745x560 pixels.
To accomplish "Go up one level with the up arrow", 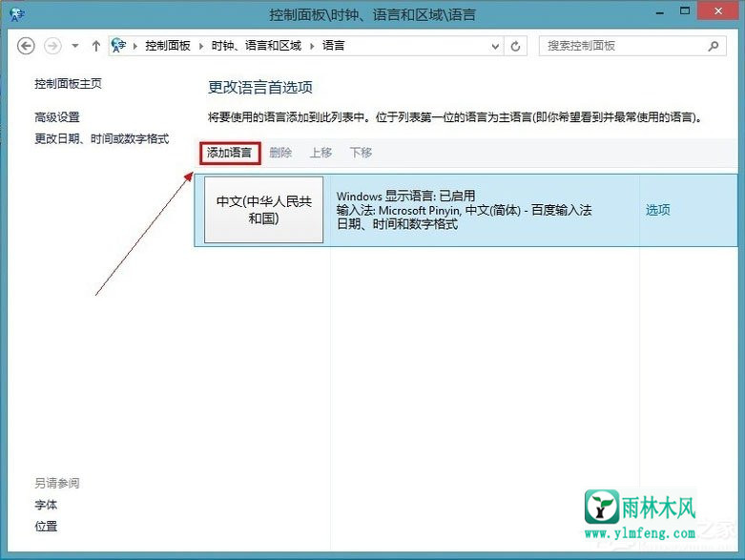I will 96,46.
